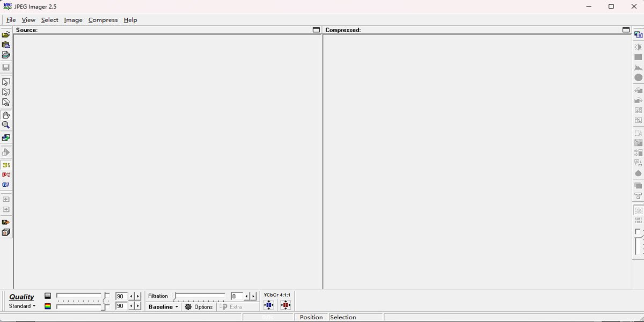Select the rectangular selection tool
The width and height of the screenshot is (644, 322).
tap(6, 82)
